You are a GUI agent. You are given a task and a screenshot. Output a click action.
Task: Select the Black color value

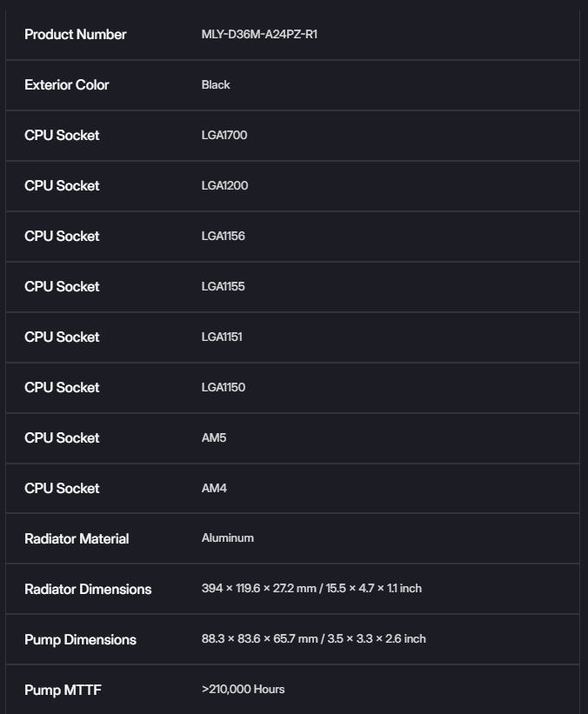(x=216, y=84)
